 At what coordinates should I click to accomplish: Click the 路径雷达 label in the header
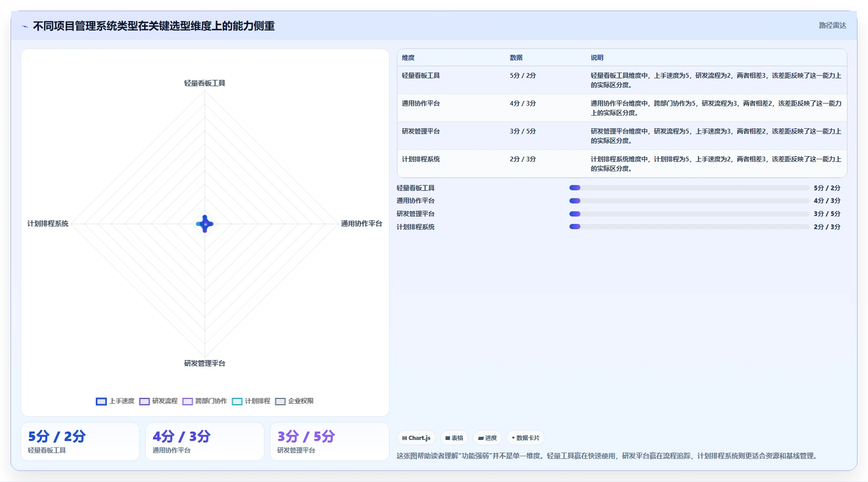tap(832, 25)
